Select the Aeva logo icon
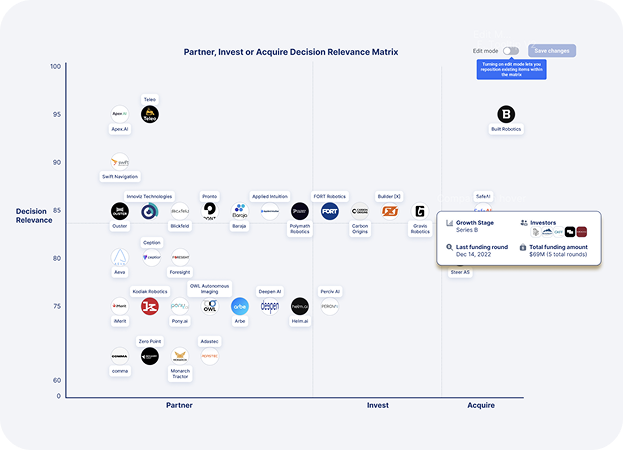Image resolution: width=623 pixels, height=450 pixels. point(120,257)
